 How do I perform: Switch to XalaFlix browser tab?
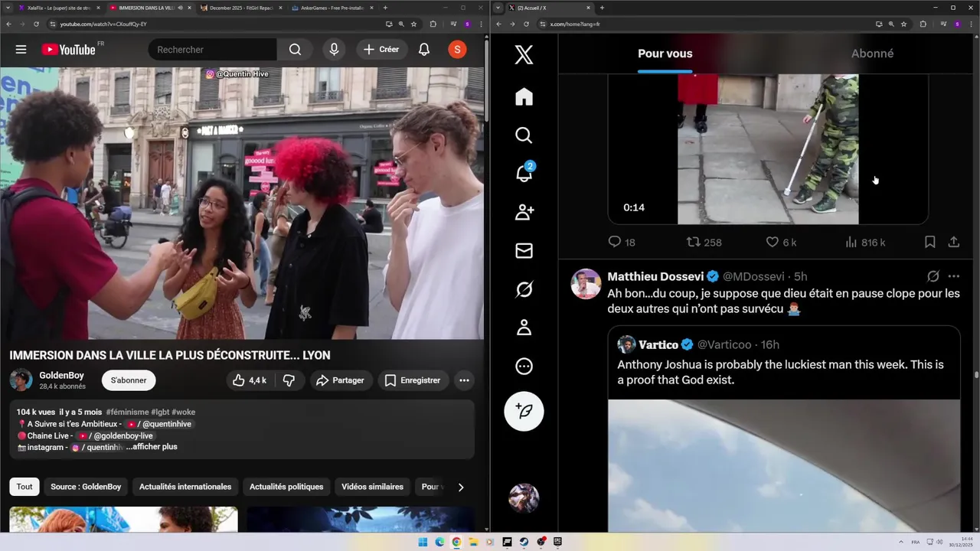tap(58, 8)
